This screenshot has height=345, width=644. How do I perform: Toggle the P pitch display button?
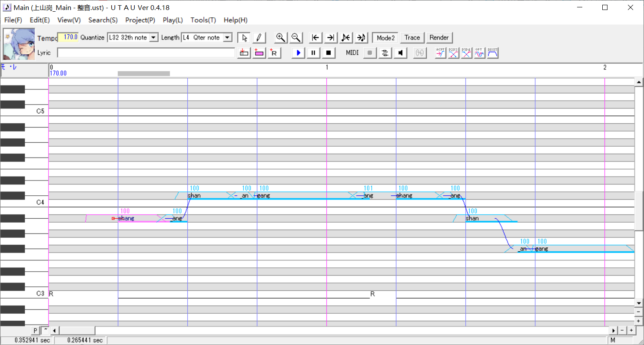pos(36,331)
